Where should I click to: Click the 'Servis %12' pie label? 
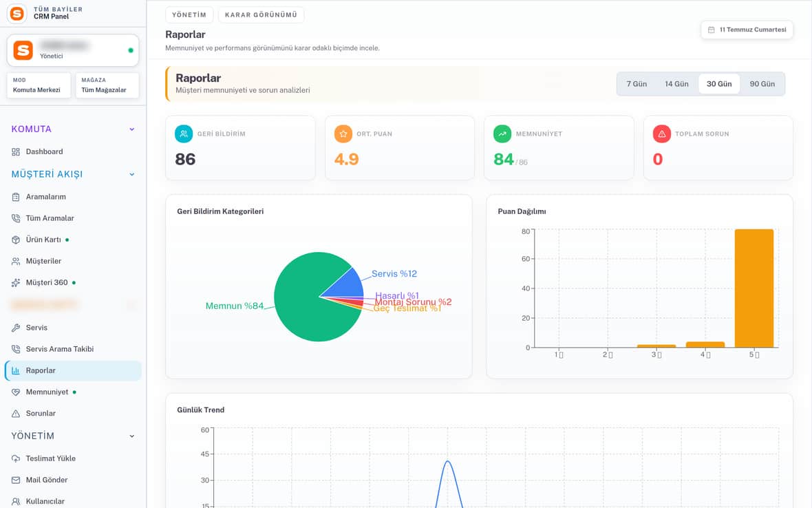394,274
